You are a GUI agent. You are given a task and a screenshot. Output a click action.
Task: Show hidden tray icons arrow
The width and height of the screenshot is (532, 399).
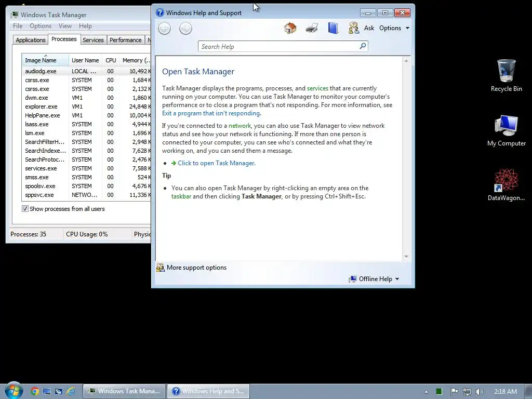(x=426, y=392)
